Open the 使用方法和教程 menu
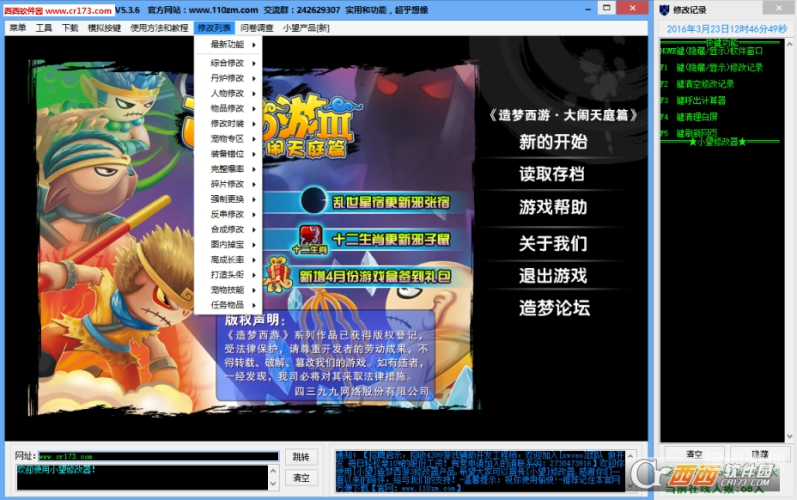 coord(159,28)
